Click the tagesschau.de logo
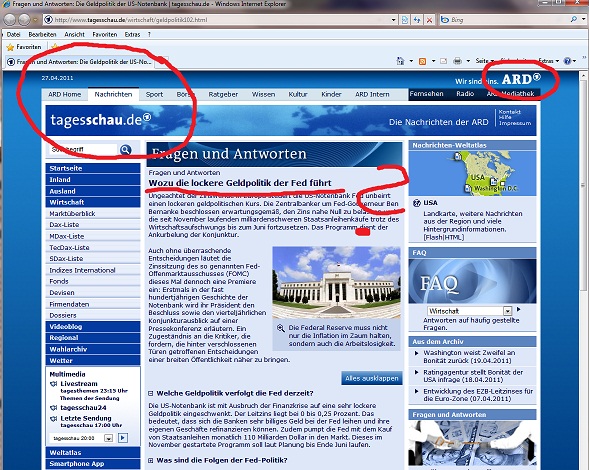 pyautogui.click(x=101, y=120)
